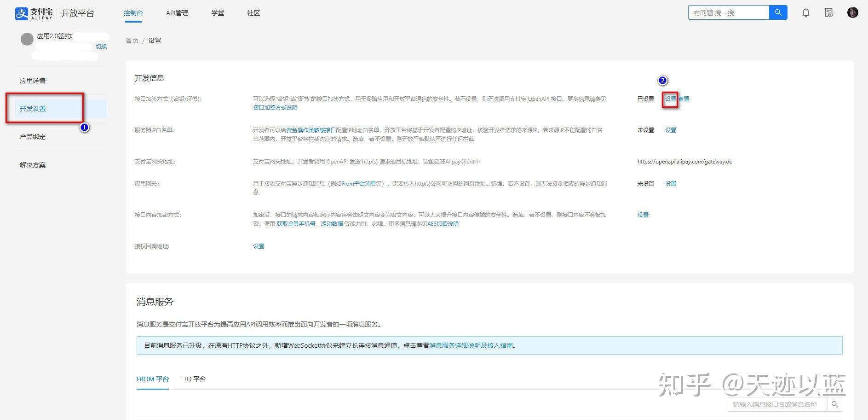Open From平台消息 link

[358, 183]
